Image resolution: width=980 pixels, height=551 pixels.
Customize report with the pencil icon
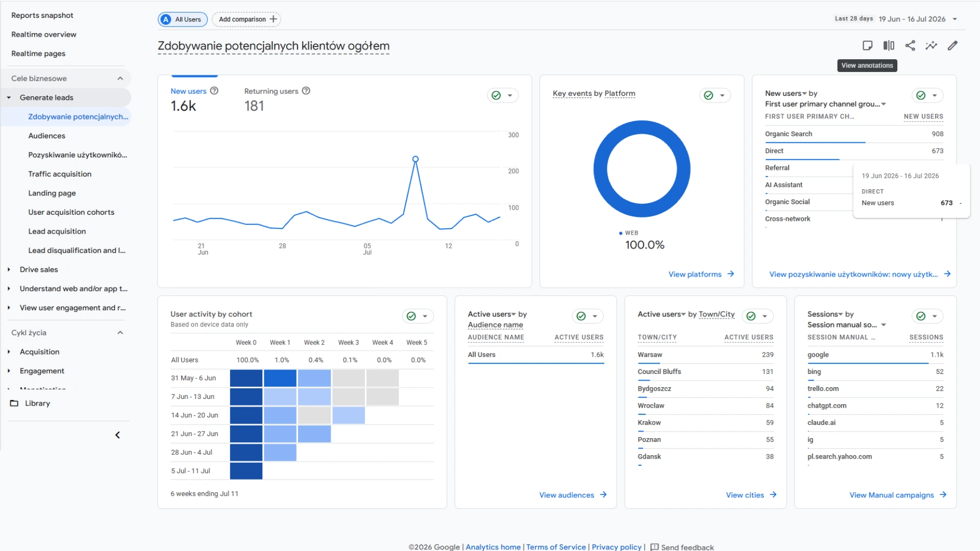tap(952, 45)
